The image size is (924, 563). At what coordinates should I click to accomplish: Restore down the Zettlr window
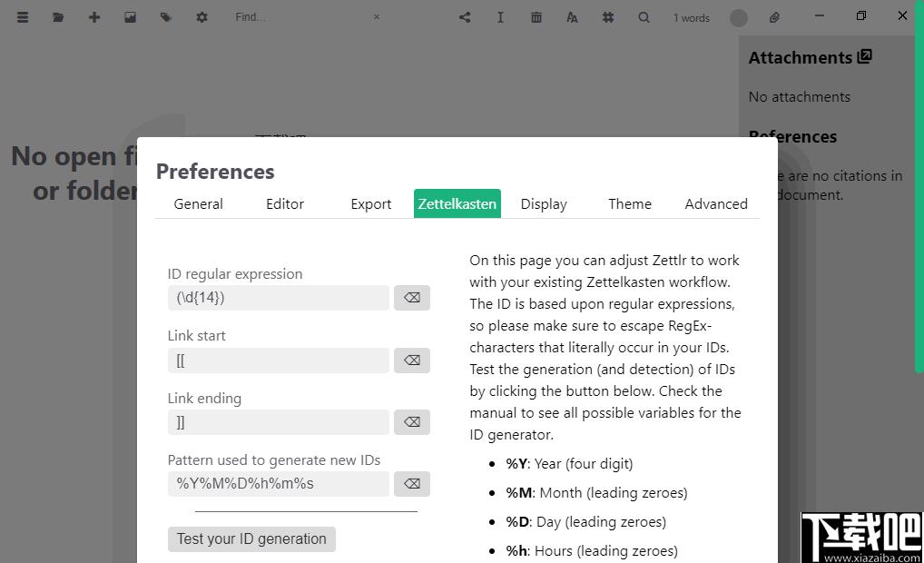pyautogui.click(x=861, y=16)
